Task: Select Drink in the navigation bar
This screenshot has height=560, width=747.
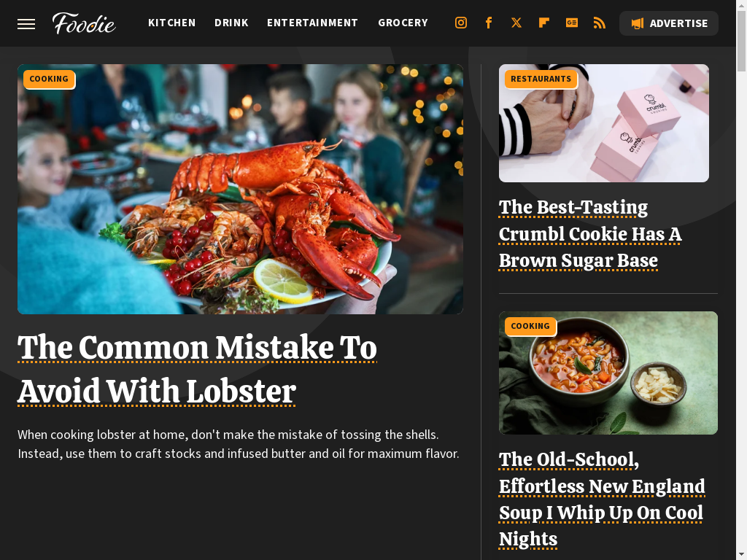Action: (231, 23)
